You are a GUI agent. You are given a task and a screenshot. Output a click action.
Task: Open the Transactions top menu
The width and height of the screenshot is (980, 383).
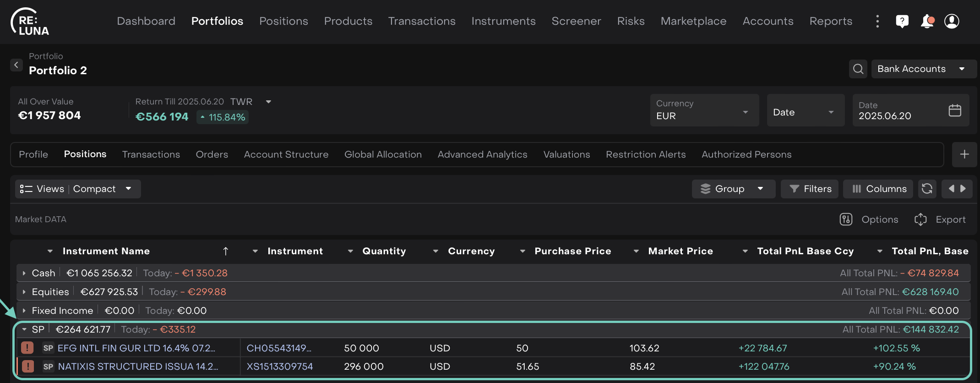(421, 21)
